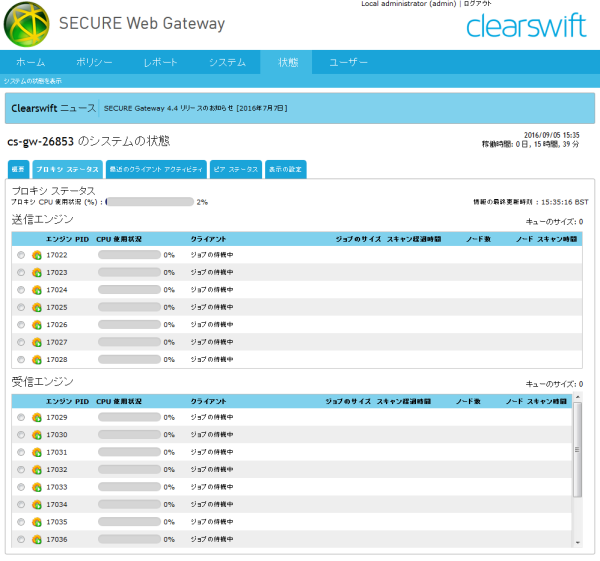
Task: Click the システムの状態を表示 breadcrumb text
Action: pos(33,81)
